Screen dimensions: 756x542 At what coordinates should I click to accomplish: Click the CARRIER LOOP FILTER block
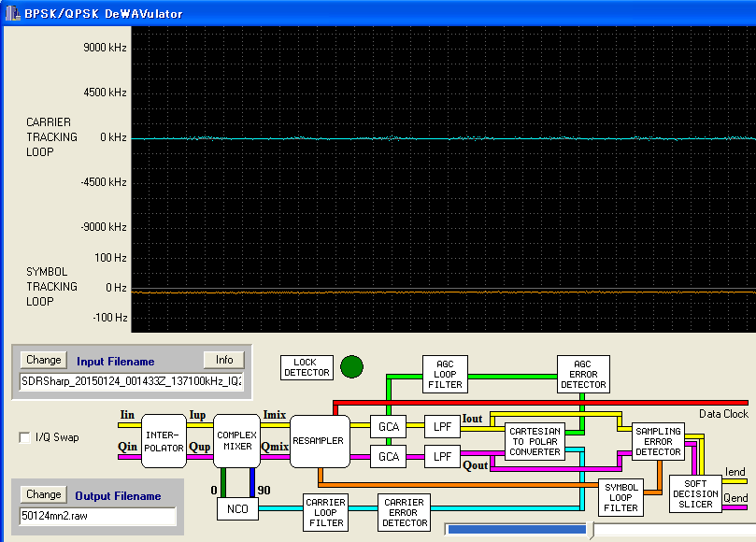[x=325, y=513]
